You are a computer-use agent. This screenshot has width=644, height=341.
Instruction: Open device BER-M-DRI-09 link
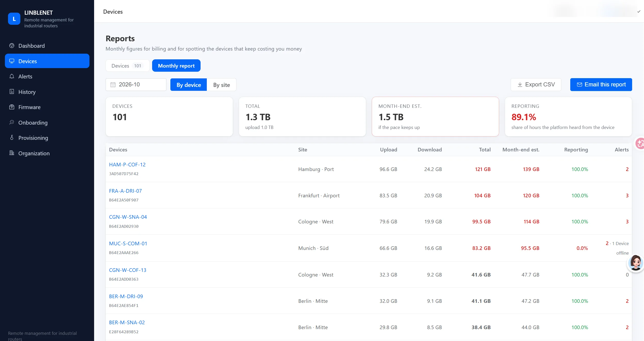(126, 296)
